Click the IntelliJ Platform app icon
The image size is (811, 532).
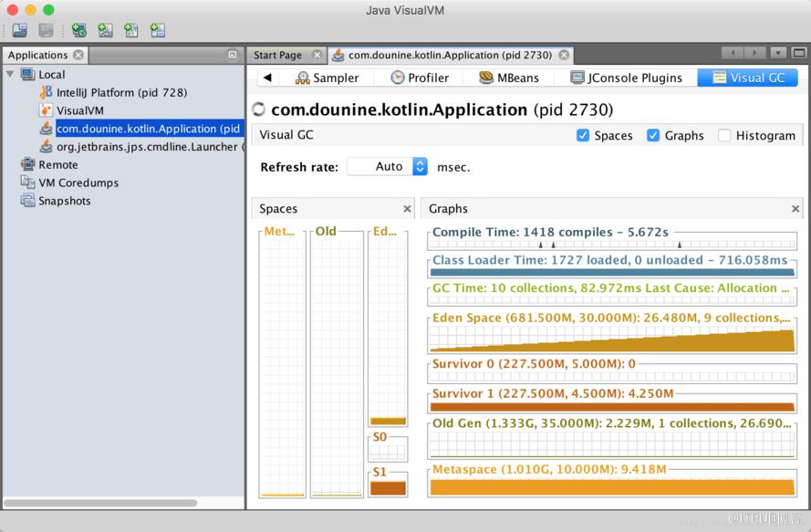tap(46, 92)
